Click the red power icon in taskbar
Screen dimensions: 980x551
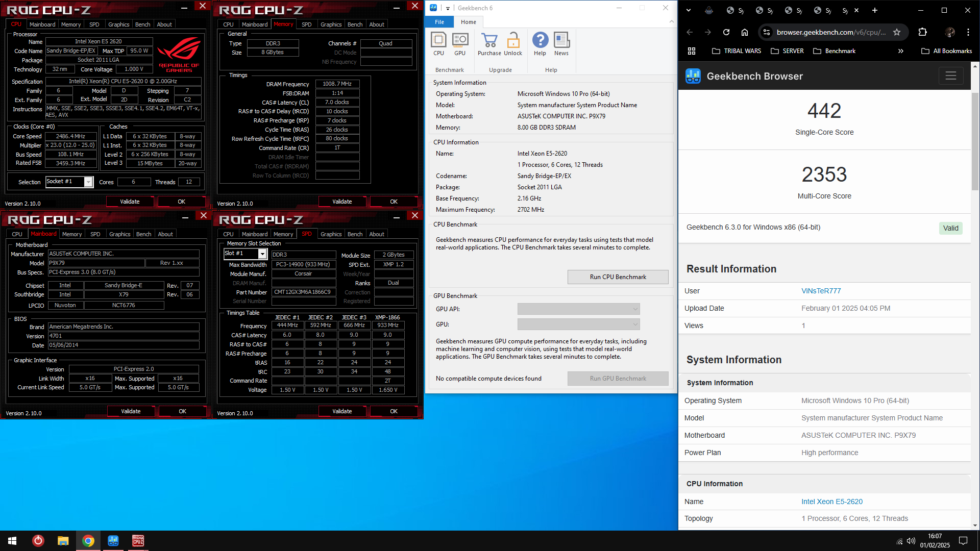click(x=38, y=541)
